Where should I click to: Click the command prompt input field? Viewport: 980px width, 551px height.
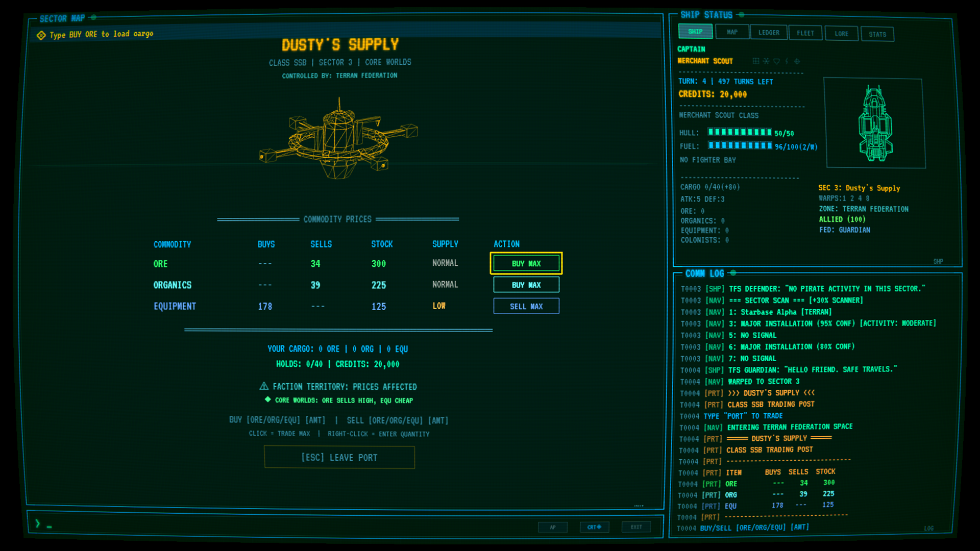(286, 524)
